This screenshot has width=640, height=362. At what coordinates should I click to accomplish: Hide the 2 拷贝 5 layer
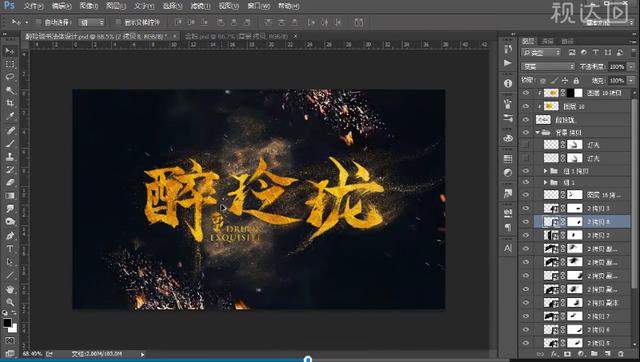526,343
